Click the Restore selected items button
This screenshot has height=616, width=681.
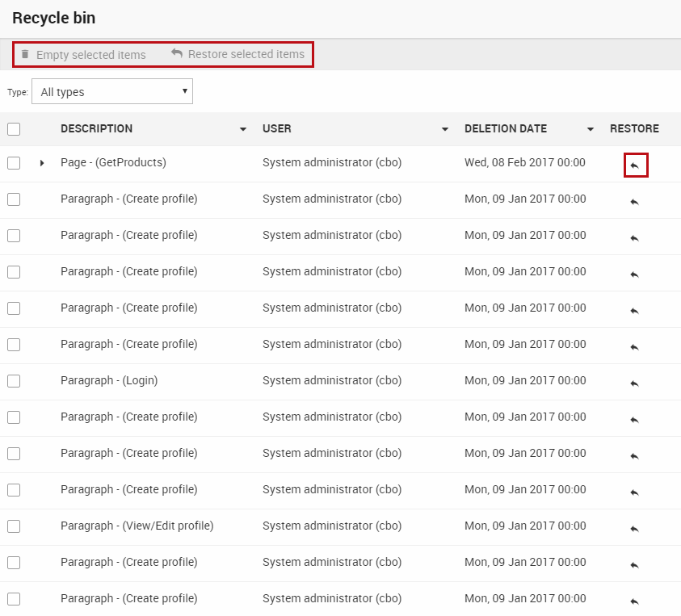click(x=238, y=54)
